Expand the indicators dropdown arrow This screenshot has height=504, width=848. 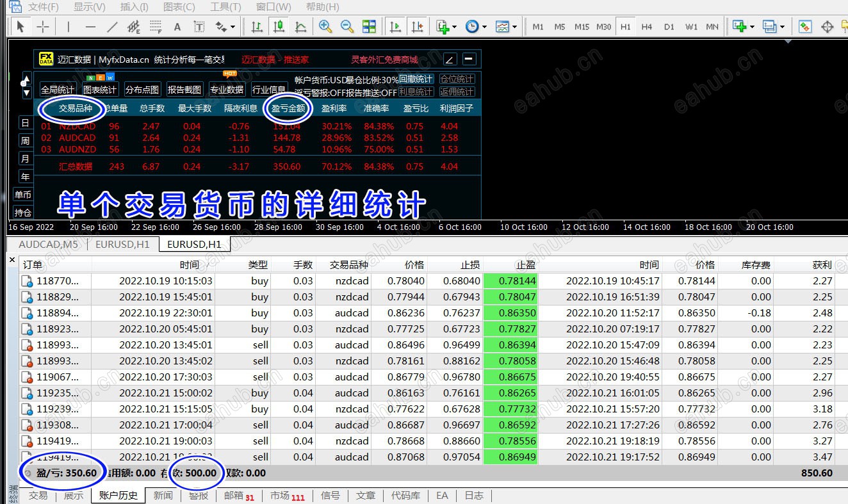point(454,27)
